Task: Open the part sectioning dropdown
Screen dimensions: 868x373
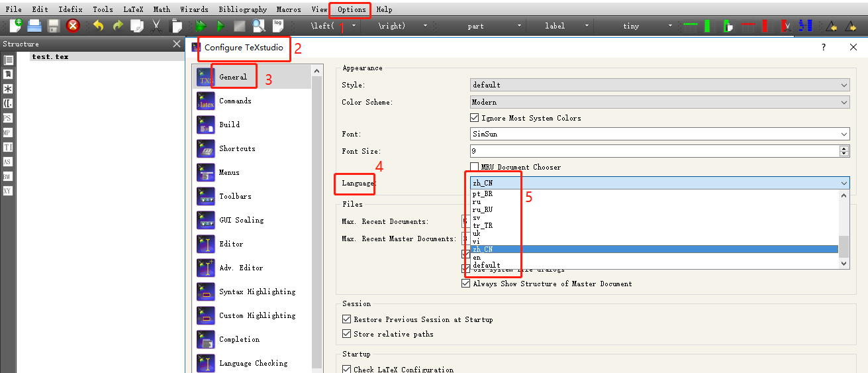Action: (518, 26)
